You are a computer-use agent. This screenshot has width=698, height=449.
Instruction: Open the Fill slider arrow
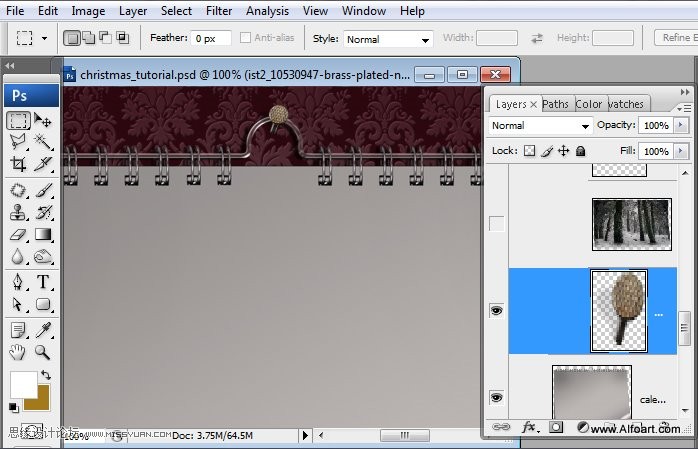point(680,151)
